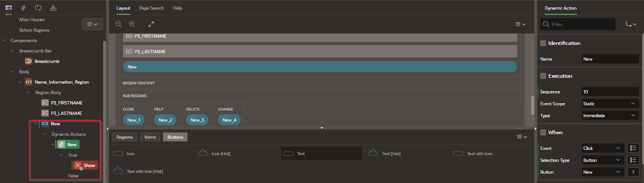Collapse the Name_Information_Region node
Viewport: 644px width, 183px height.
20,82
